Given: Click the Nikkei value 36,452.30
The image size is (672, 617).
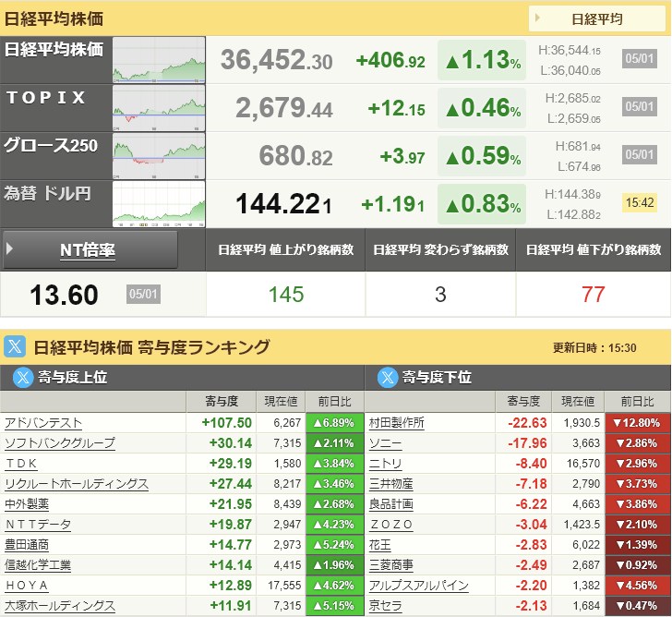Looking at the screenshot, I should [276, 60].
